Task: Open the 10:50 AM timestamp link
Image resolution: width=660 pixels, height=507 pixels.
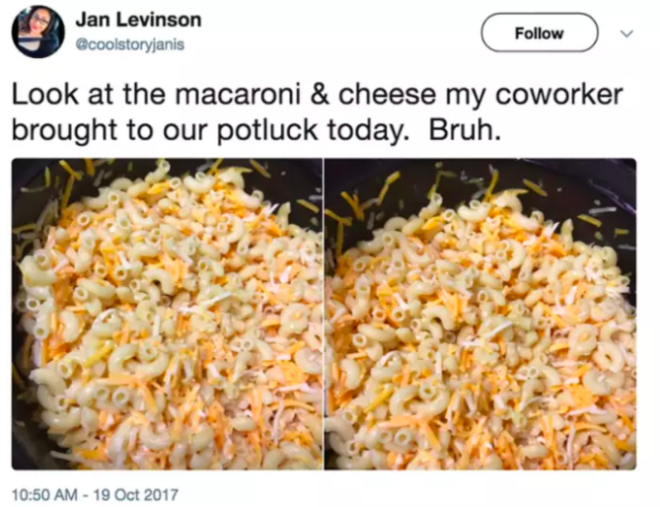Action: (x=45, y=494)
